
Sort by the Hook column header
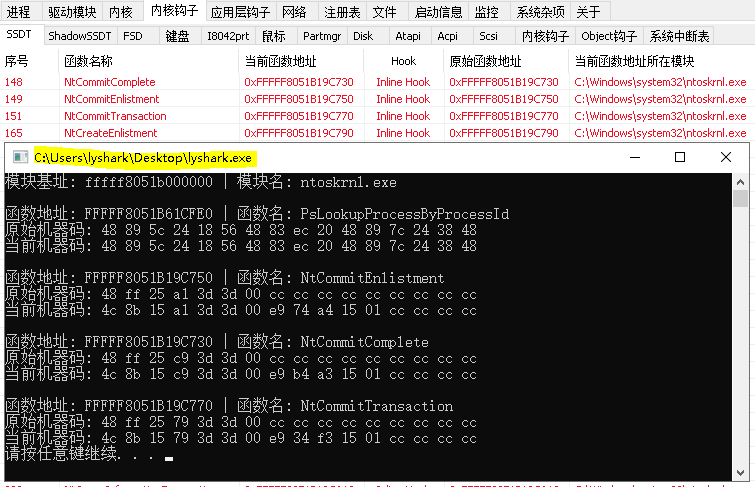pyautogui.click(x=404, y=61)
